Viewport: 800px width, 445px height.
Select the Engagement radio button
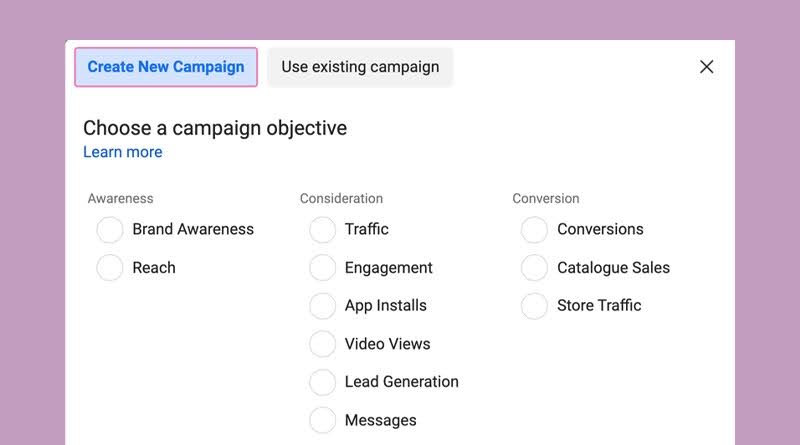pos(322,268)
